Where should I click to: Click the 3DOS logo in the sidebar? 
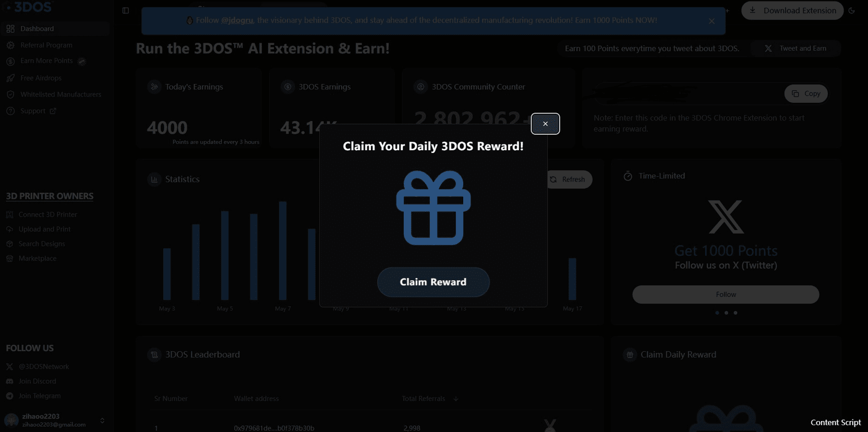click(x=29, y=7)
